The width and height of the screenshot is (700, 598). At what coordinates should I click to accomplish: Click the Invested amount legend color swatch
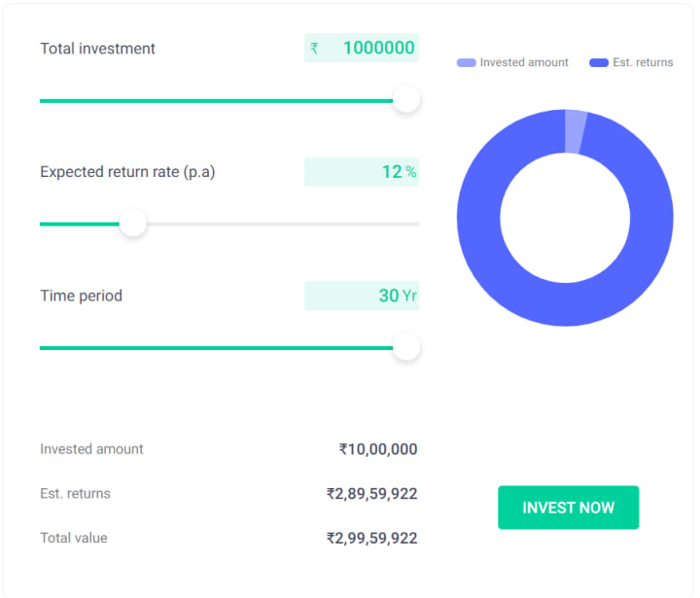click(x=466, y=63)
